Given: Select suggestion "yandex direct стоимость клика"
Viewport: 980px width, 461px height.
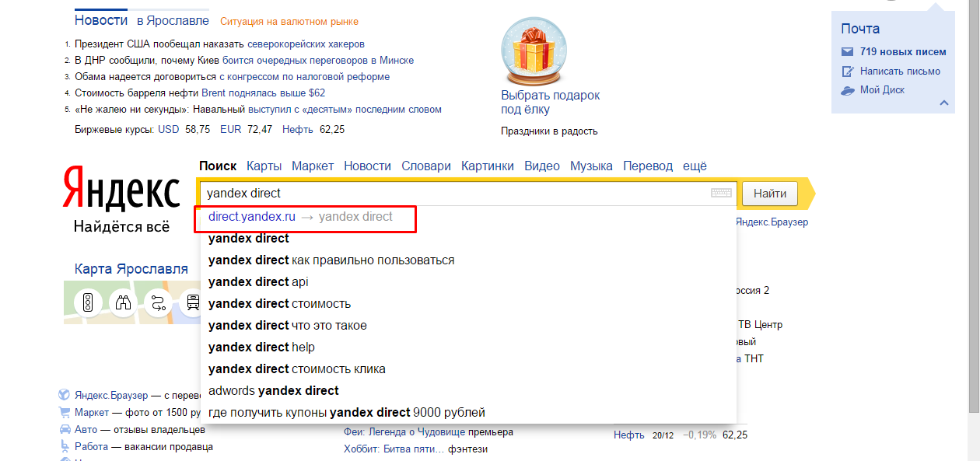Looking at the screenshot, I should (x=468, y=368).
